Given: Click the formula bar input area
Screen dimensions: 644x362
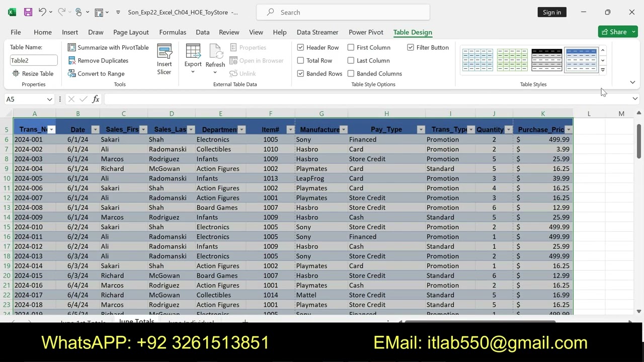Looking at the screenshot, I should [366, 99].
